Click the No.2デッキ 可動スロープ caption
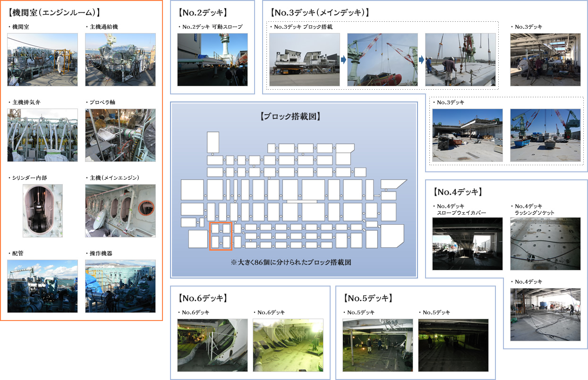588x380 pixels. 210,27
